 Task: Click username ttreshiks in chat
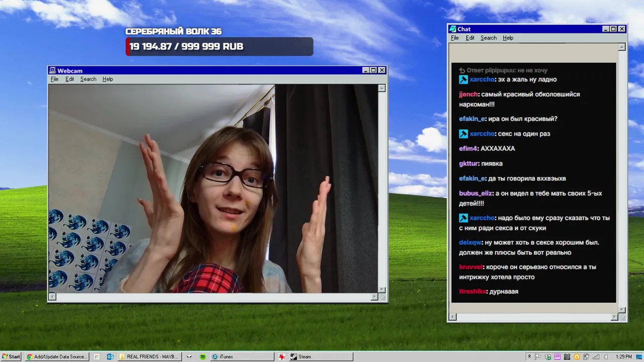coord(472,292)
